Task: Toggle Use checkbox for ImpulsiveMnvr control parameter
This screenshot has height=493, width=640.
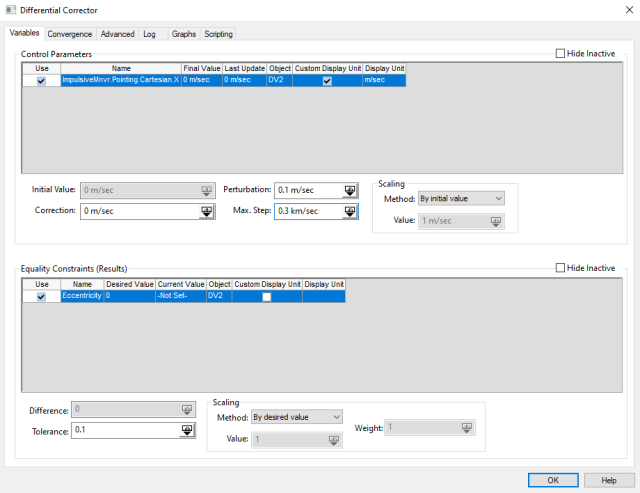Action: tap(41, 80)
